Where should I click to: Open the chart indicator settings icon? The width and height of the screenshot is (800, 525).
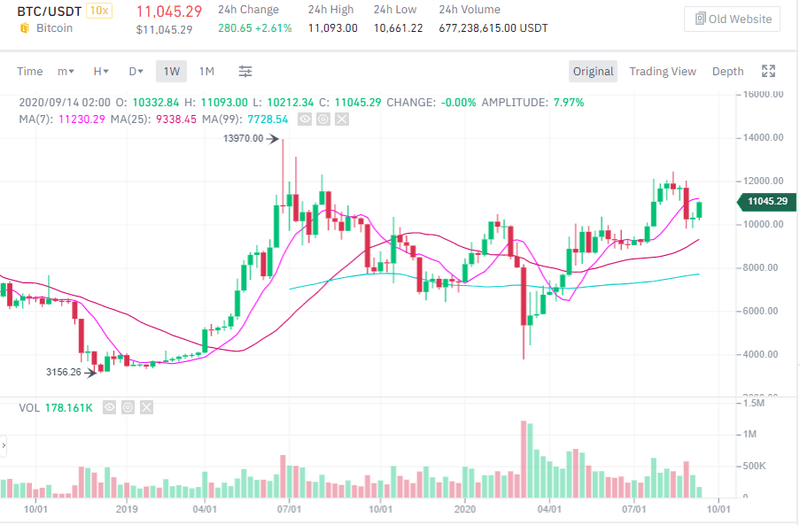pyautogui.click(x=245, y=71)
